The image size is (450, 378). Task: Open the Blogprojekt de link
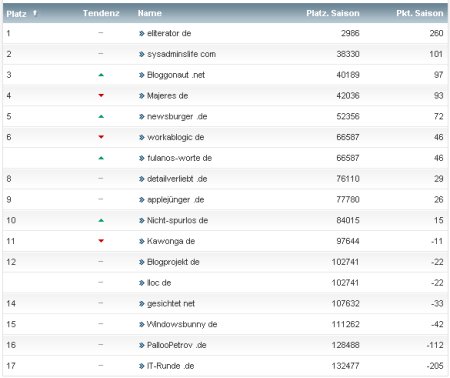[173, 262]
